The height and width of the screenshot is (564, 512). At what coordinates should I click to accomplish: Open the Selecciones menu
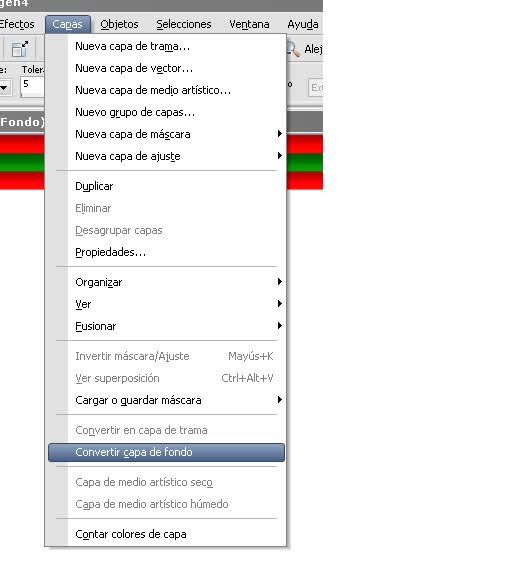coord(183,24)
